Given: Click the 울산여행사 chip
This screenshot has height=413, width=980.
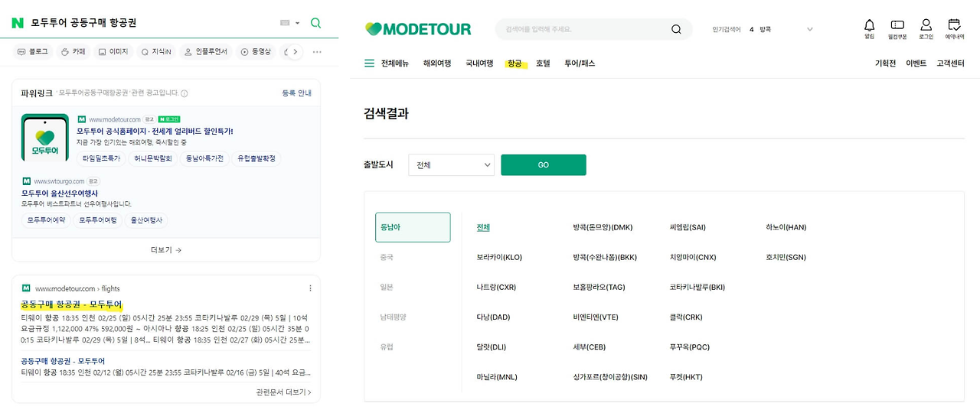Looking at the screenshot, I should point(145,220).
